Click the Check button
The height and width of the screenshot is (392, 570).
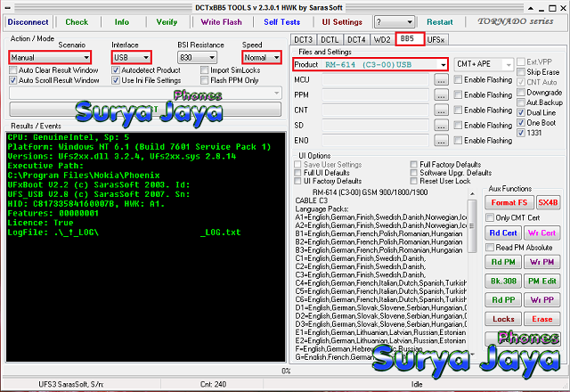coord(77,22)
